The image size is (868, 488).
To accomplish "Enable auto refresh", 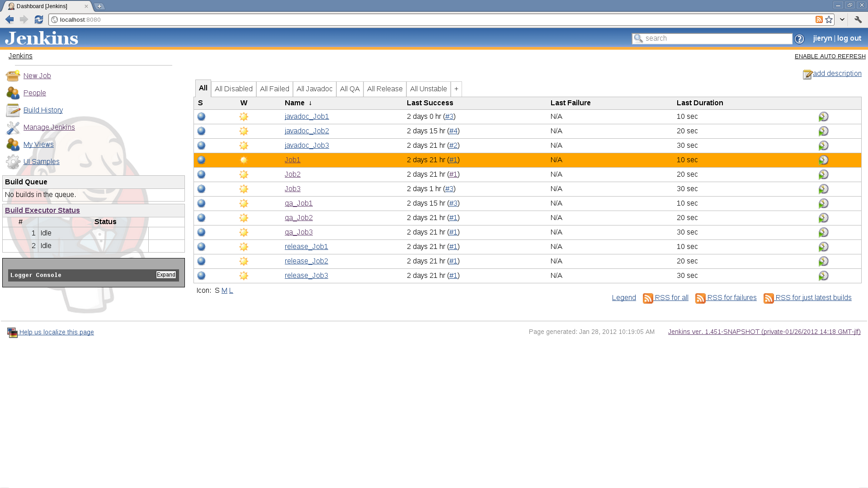I will click(830, 56).
